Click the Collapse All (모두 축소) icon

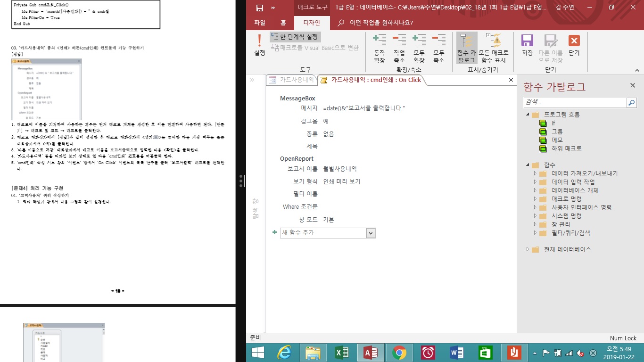click(x=438, y=48)
